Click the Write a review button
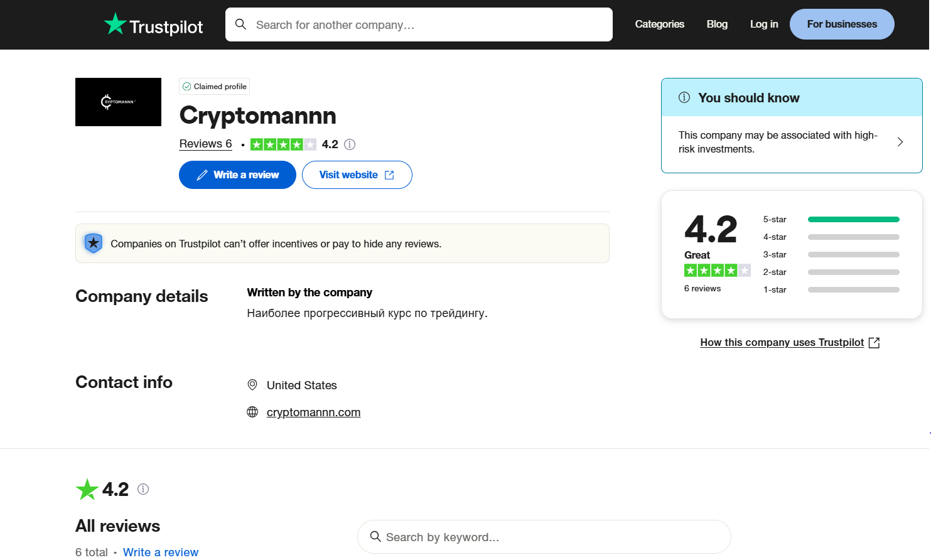The width and height of the screenshot is (931, 560). (237, 175)
